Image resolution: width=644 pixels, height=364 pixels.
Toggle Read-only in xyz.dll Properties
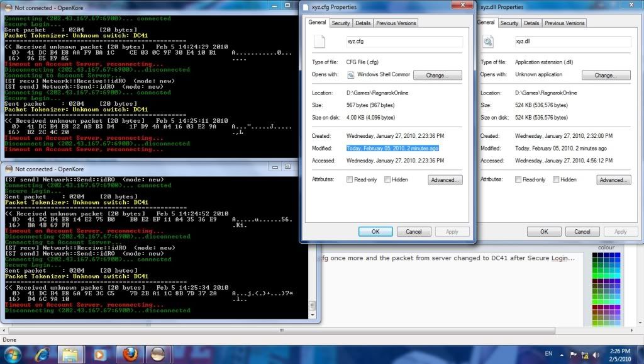point(518,179)
